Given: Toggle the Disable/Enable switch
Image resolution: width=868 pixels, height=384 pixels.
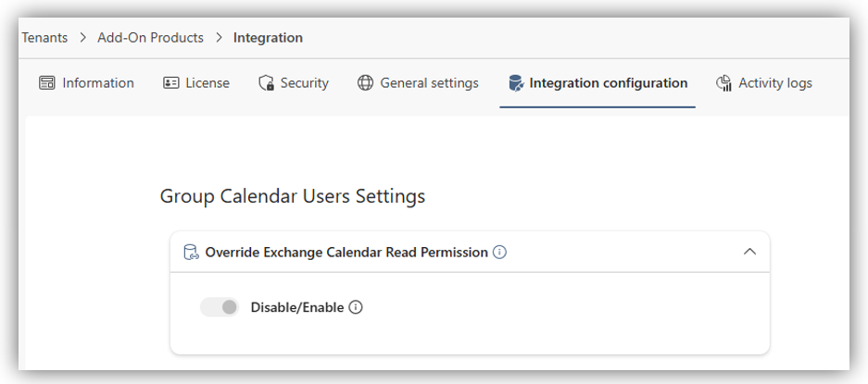Looking at the screenshot, I should coord(220,307).
